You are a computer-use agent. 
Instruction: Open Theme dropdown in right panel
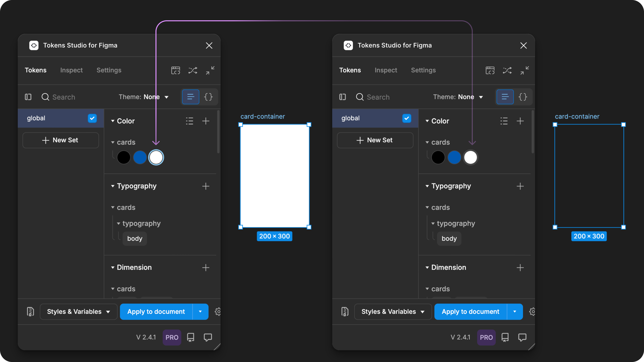[x=458, y=97]
